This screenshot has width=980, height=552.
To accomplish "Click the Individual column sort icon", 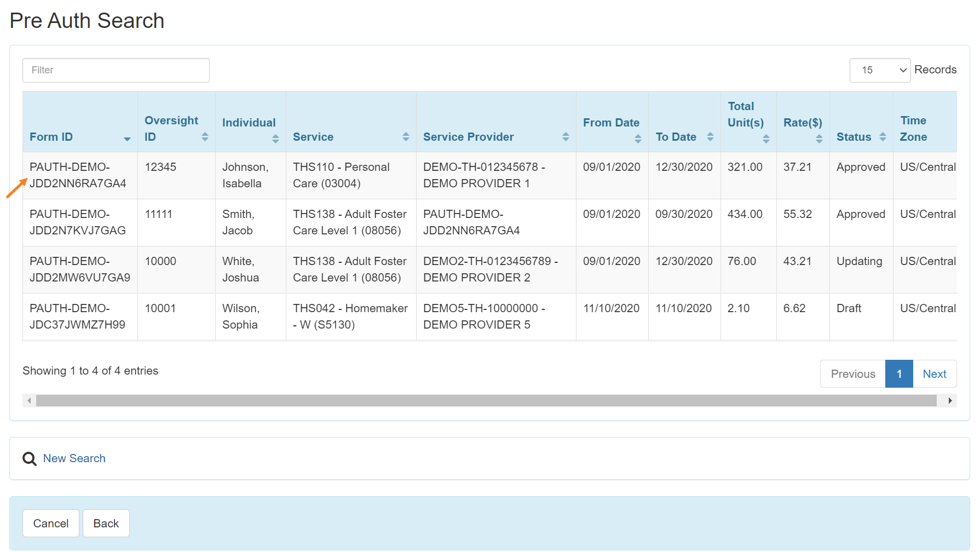I will pos(275,139).
